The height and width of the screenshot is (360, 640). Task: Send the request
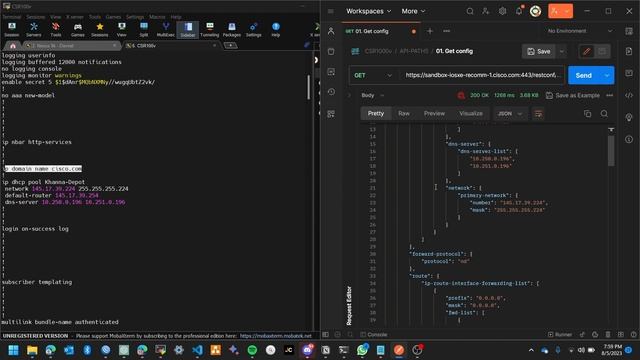(x=584, y=76)
